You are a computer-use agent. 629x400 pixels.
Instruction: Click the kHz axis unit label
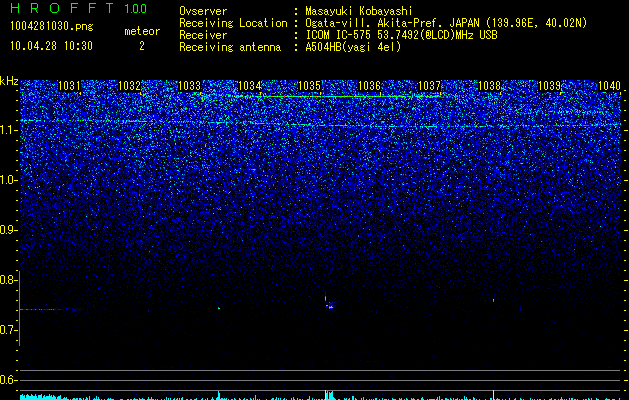pyautogui.click(x=9, y=81)
